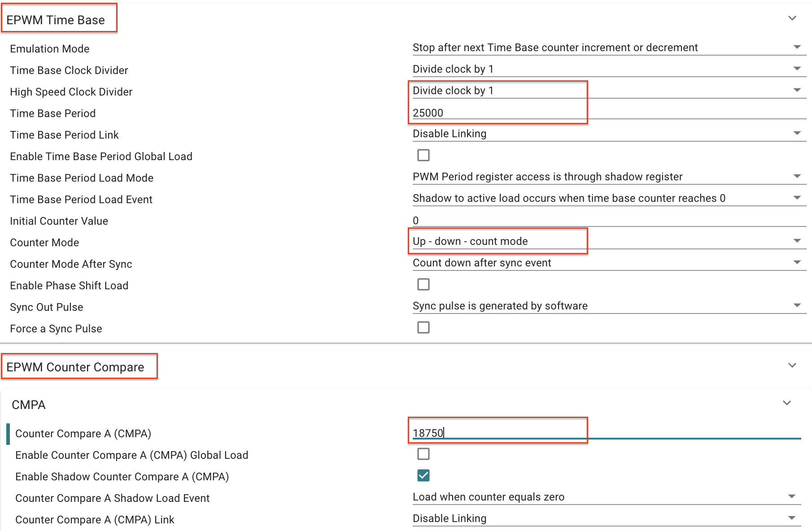Open the Time Base Period Load Event dropdown
812x531 pixels.
click(608, 198)
